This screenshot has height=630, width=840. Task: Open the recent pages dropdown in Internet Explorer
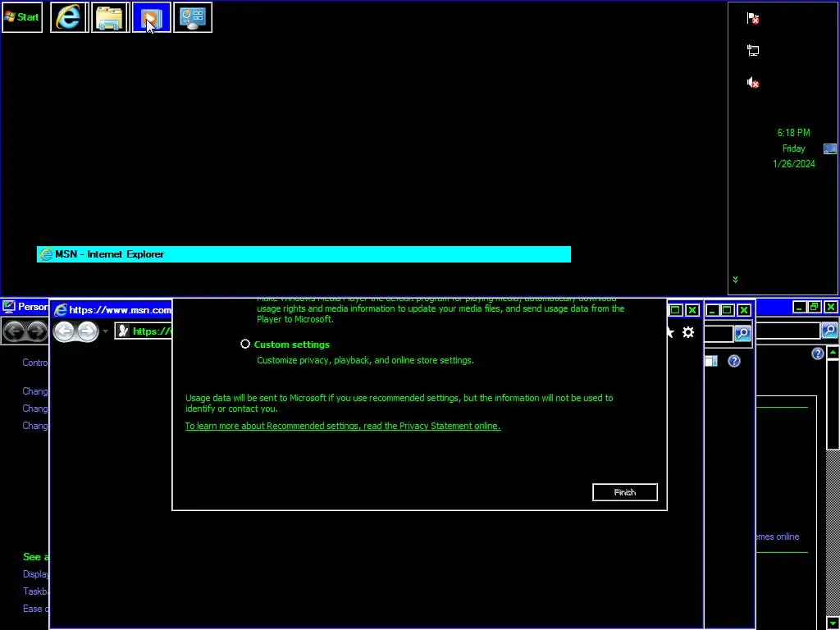[x=106, y=331]
